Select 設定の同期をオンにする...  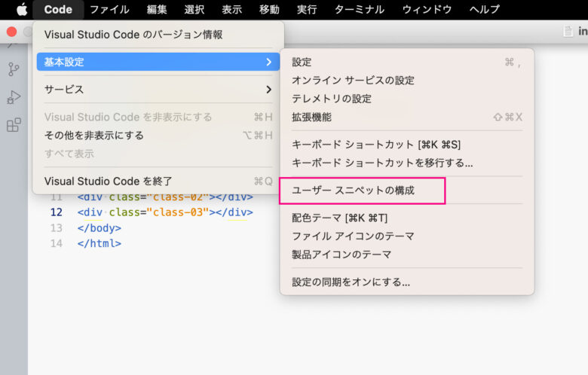pyautogui.click(x=407, y=282)
